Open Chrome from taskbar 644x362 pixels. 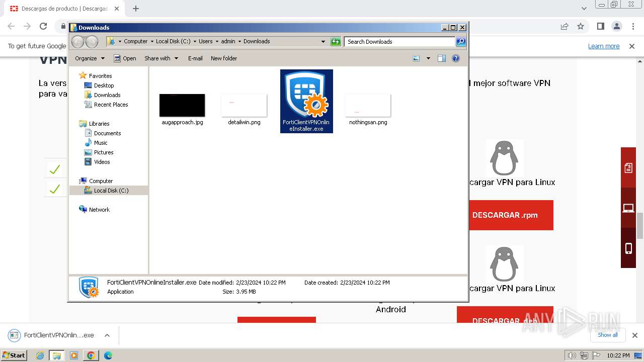[x=91, y=355]
